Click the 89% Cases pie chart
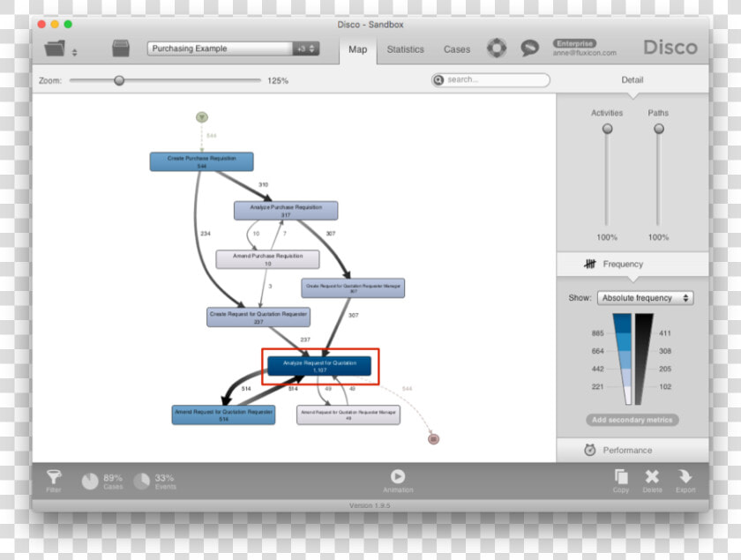Viewport: 741px width, 560px height. coord(90,482)
